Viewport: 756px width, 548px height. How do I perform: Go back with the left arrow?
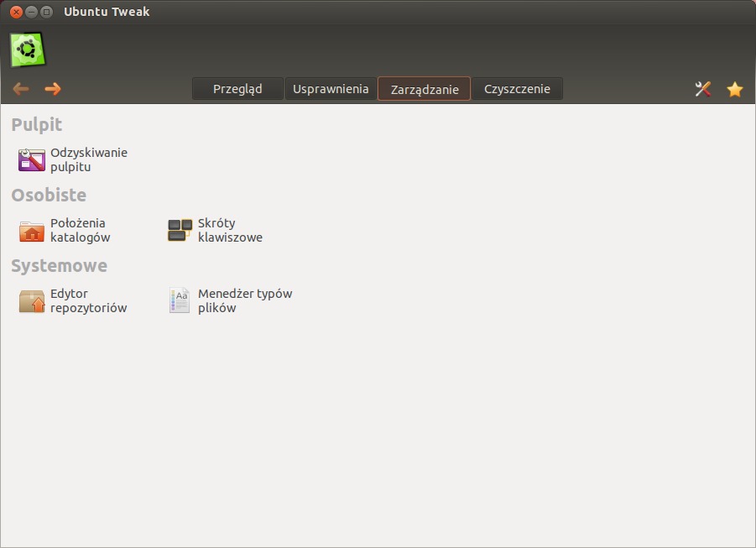tap(21, 89)
